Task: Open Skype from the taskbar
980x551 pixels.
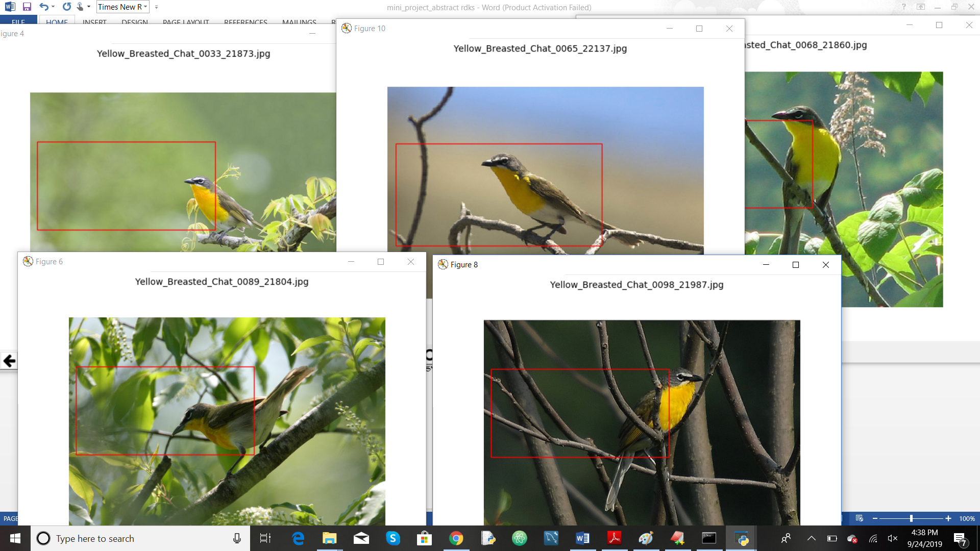Action: [393, 538]
